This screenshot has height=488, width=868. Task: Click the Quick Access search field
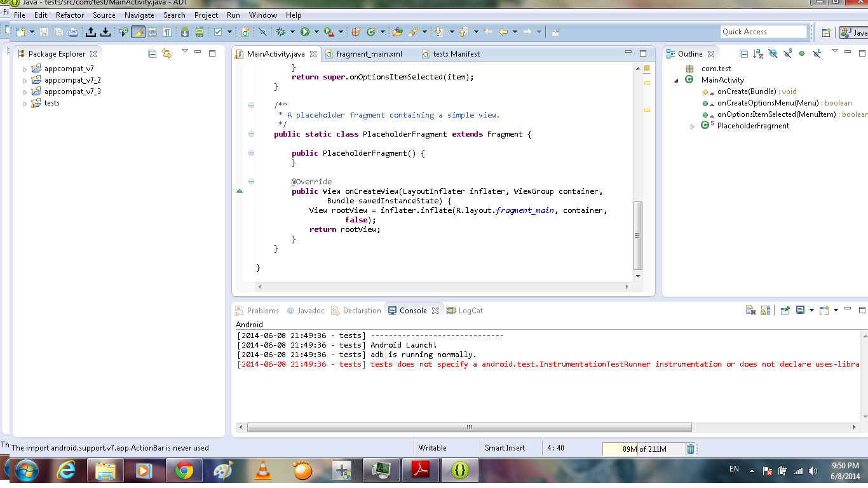click(763, 32)
